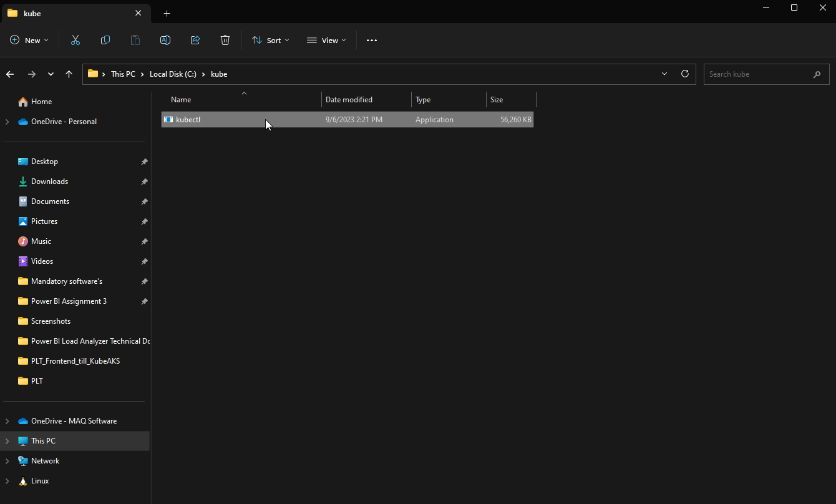
Task: Open the See more ellipsis menu
Action: (x=372, y=40)
